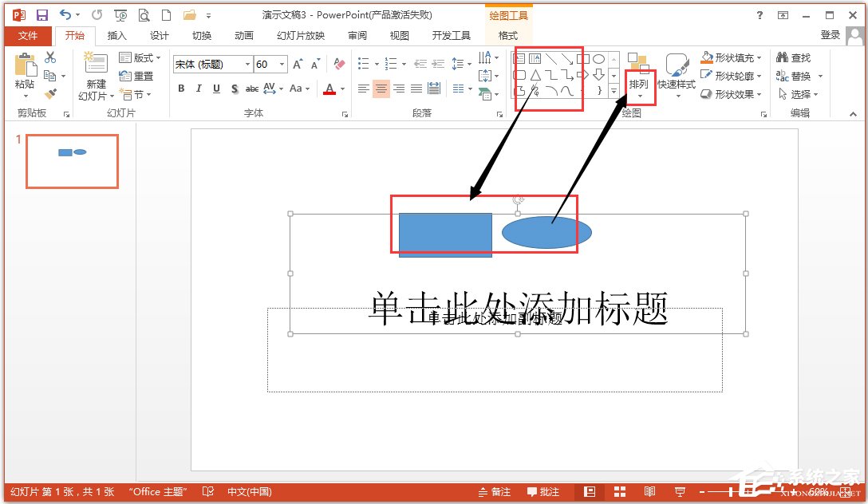Open the 格式 drawing tools tab

[x=507, y=35]
